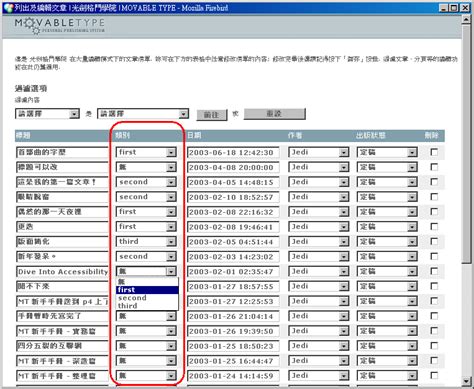Expand category dropdown in 2003-01-25 18:50:23 row
474x389 pixels.
pos(146,346)
